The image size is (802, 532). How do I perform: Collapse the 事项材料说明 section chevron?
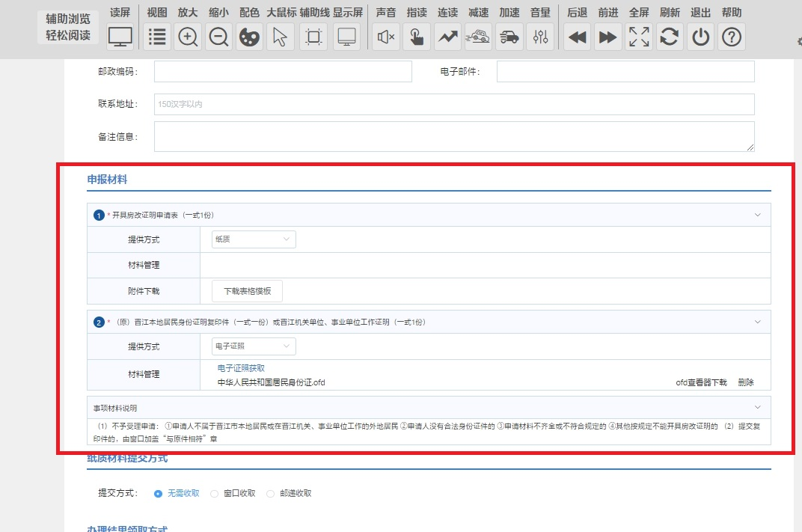[757, 408]
